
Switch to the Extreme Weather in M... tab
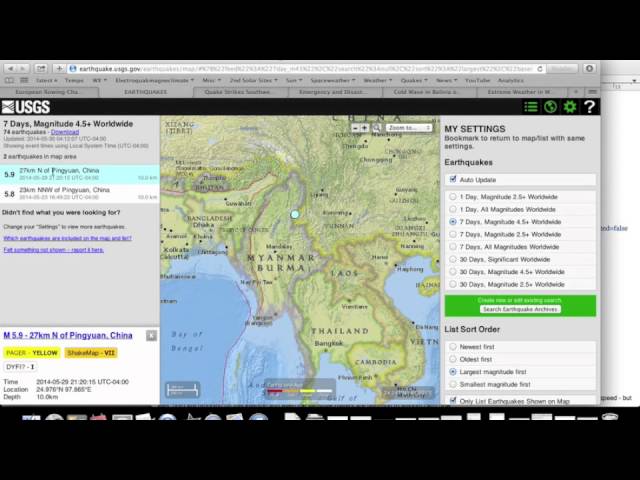click(x=522, y=92)
